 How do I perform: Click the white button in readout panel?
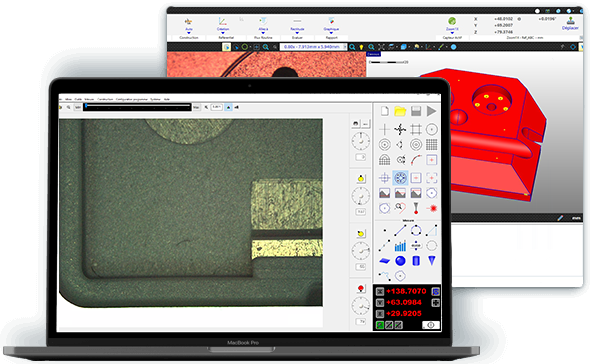click(431, 324)
